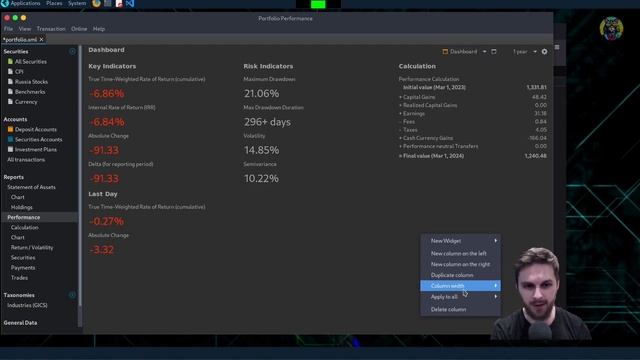The width and height of the screenshot is (640, 360).
Task: Select Russia Stocks in the sidebar
Action: pyautogui.click(x=31, y=82)
